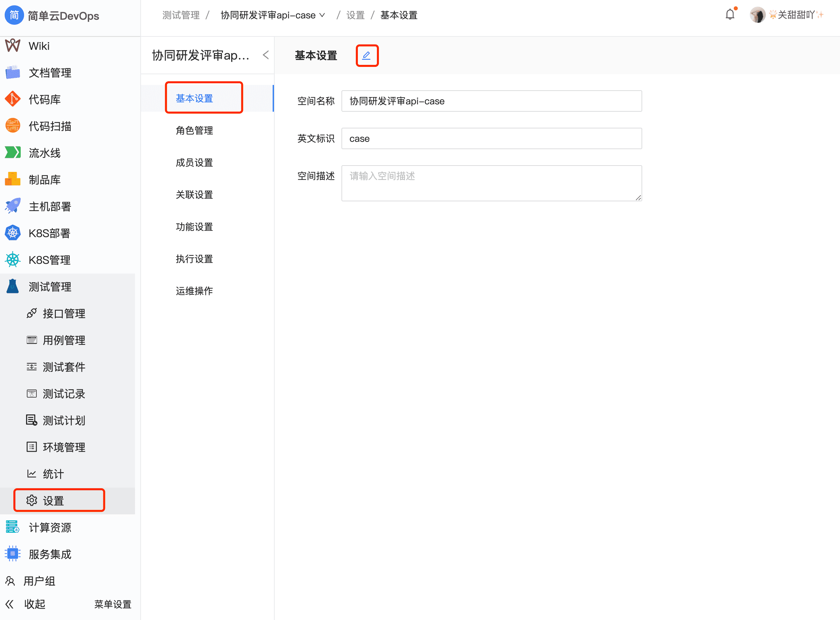
Task: Switch to 角色管理 settings tab
Action: pos(194,130)
